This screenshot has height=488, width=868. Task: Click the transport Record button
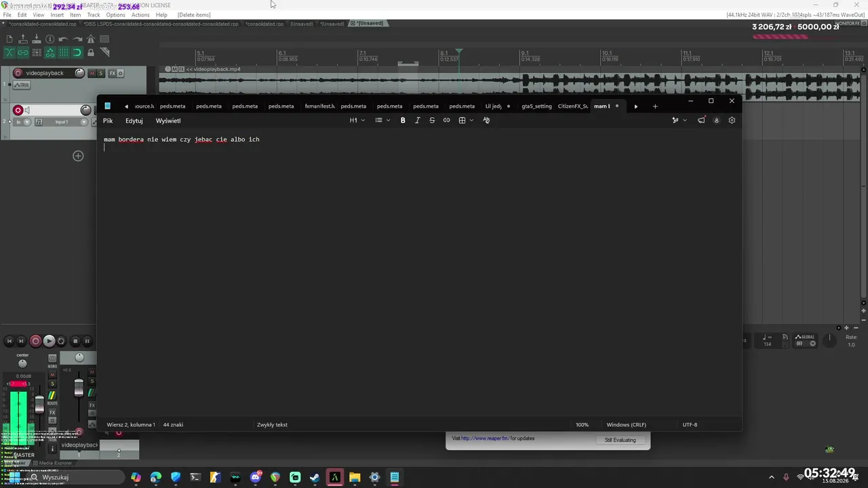pos(35,341)
